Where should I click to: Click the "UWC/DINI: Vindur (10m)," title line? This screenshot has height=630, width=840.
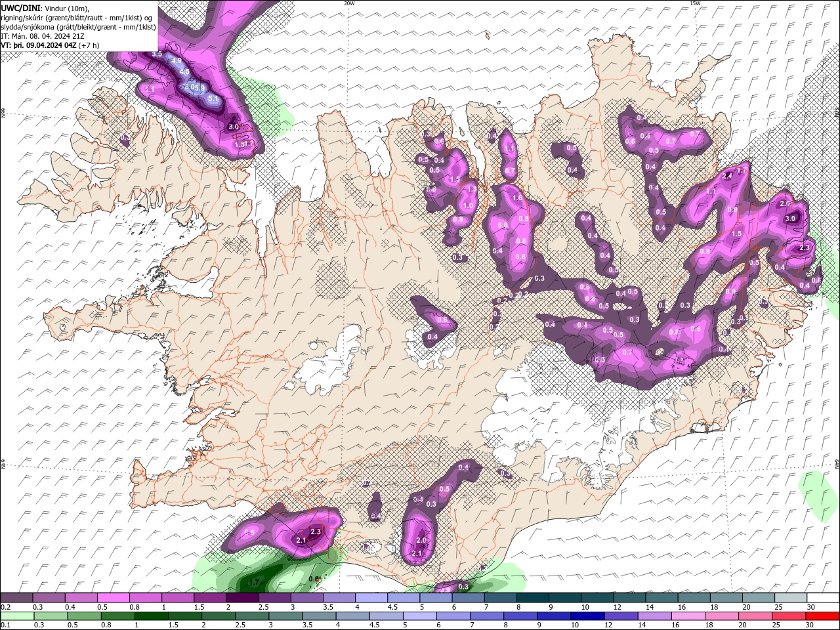[45, 8]
